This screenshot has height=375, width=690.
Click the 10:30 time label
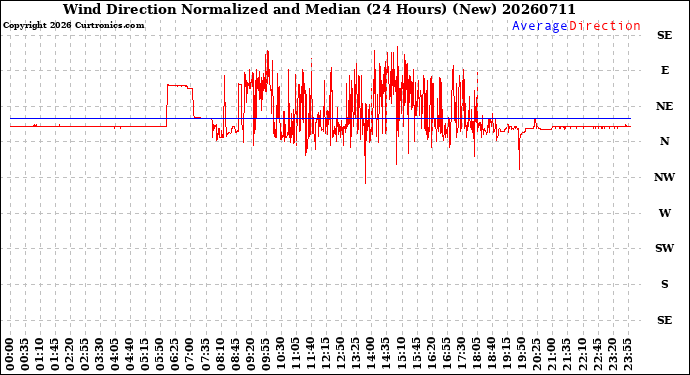point(280,354)
